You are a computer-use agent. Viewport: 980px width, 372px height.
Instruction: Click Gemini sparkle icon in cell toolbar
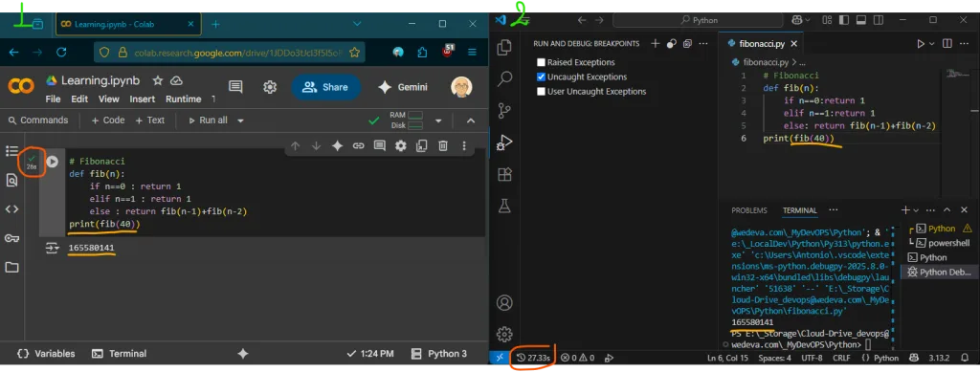(338, 146)
